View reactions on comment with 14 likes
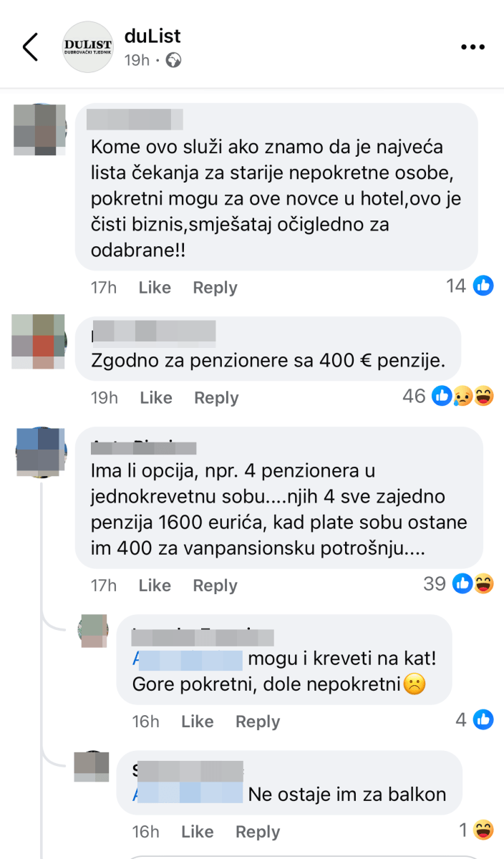This screenshot has height=859, width=504. 470,286
